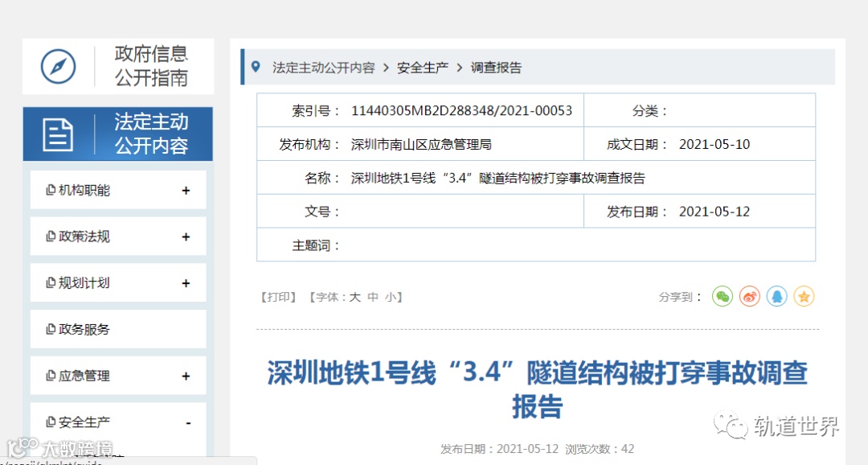Click the 索引号 label in the table
Image resolution: width=868 pixels, height=465 pixels.
[x=316, y=111]
